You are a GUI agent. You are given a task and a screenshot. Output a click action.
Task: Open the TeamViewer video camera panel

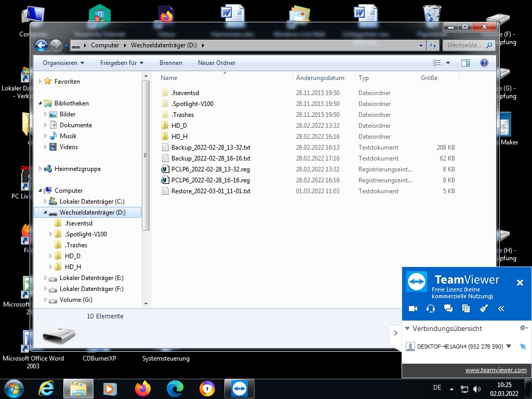tap(413, 309)
